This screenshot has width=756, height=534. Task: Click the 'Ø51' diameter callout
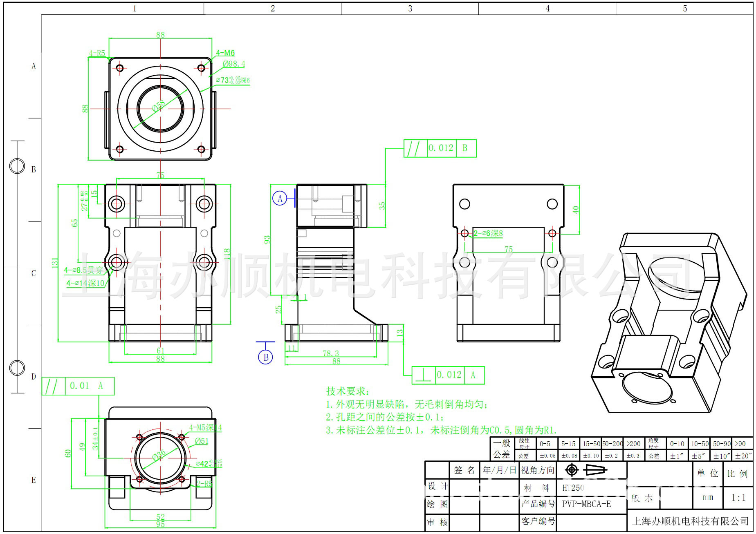point(202,441)
